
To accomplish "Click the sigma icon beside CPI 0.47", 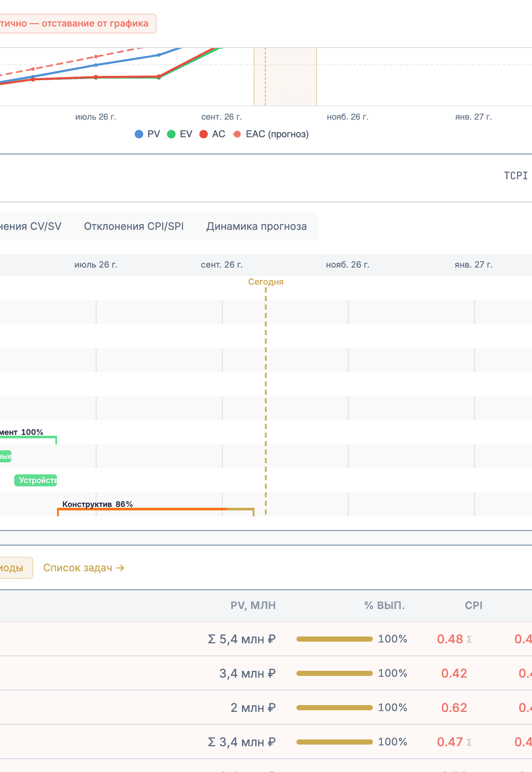I will (x=469, y=742).
